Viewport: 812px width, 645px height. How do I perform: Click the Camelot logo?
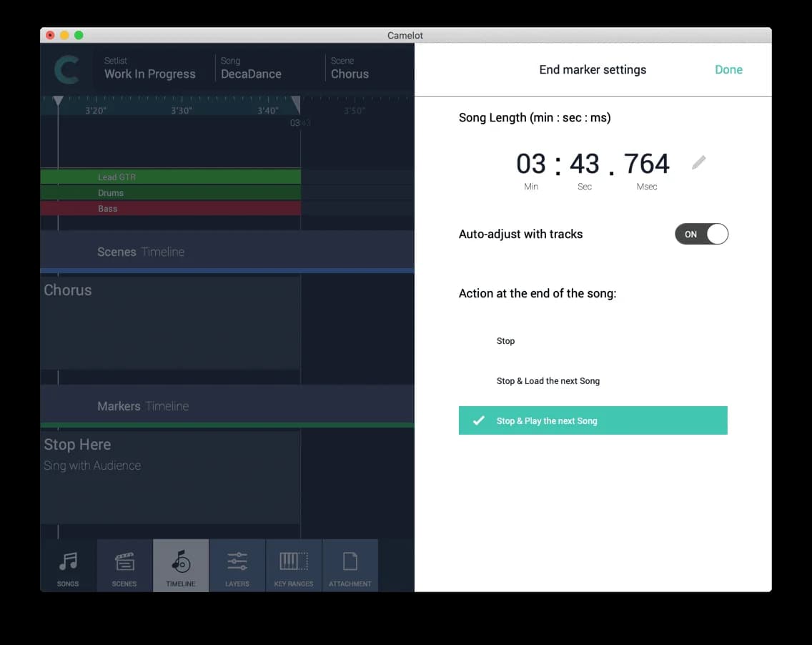tap(66, 69)
